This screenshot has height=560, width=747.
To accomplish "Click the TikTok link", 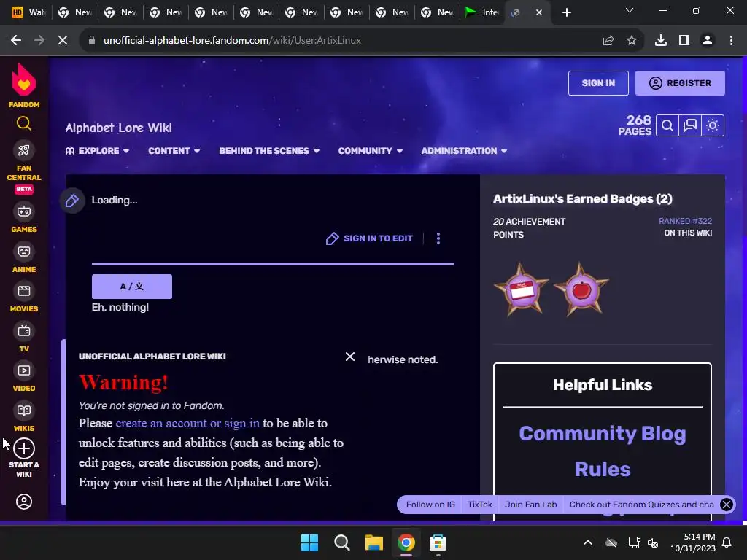I will tap(479, 505).
